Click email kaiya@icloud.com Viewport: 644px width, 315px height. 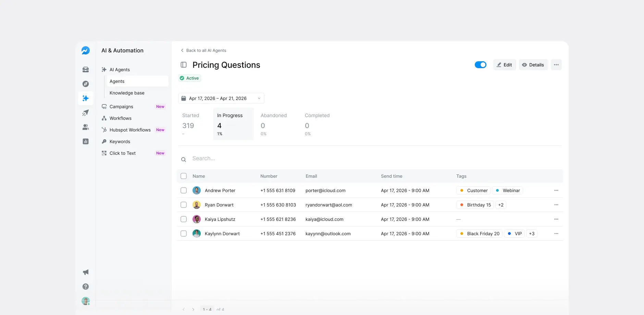click(x=324, y=219)
